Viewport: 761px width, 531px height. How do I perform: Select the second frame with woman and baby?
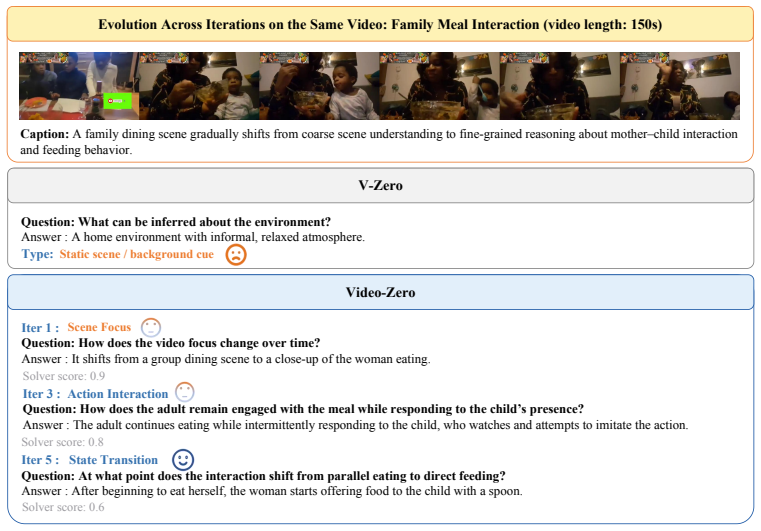[x=199, y=86]
